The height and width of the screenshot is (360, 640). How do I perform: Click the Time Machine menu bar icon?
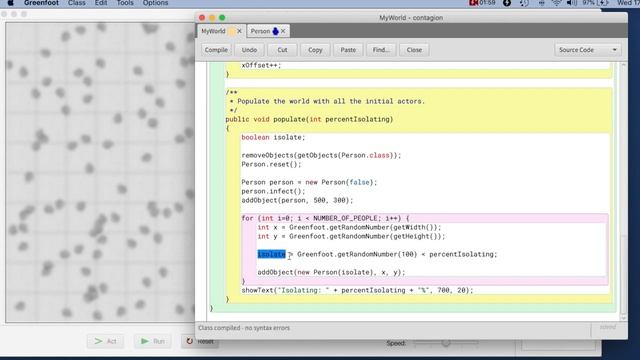click(x=524, y=3)
